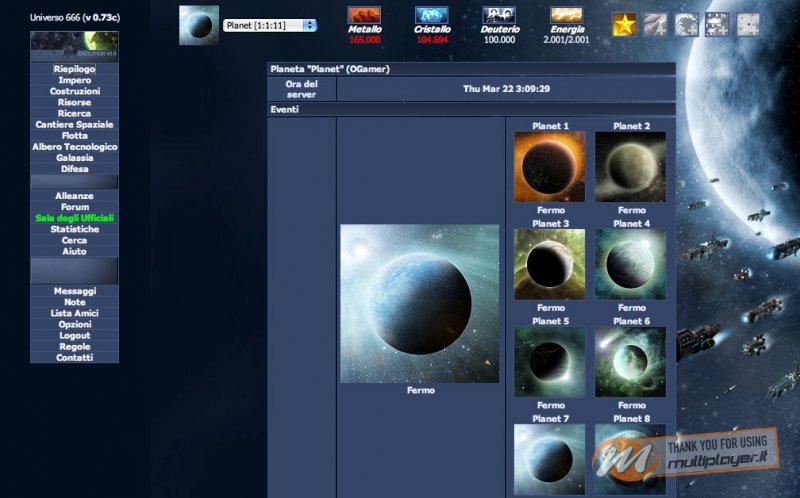The image size is (800, 498).
Task: Open Messaggi in the sidebar
Action: (74, 291)
